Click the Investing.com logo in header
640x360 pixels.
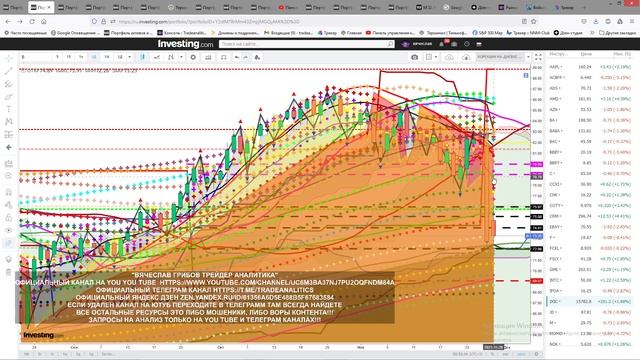(x=185, y=44)
